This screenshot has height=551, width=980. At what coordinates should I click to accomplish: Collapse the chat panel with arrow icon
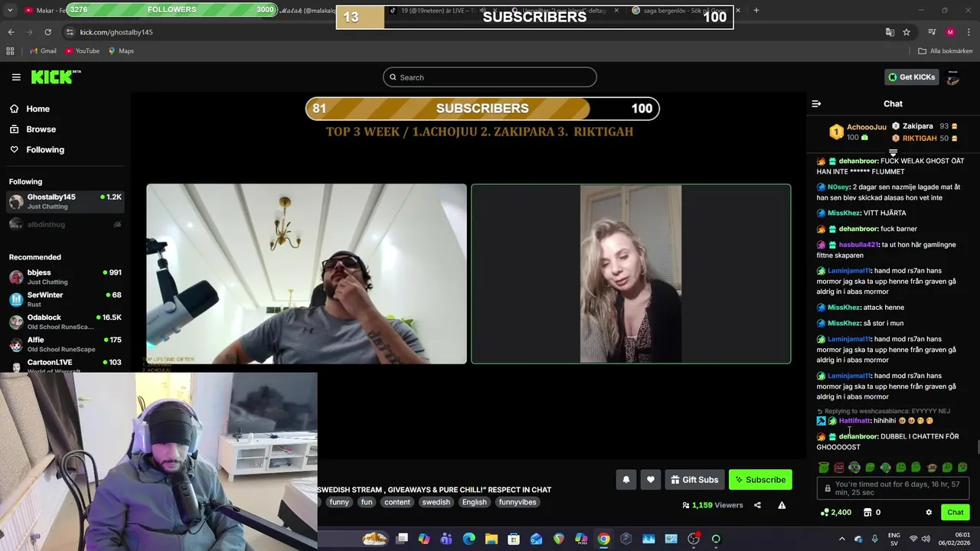816,103
